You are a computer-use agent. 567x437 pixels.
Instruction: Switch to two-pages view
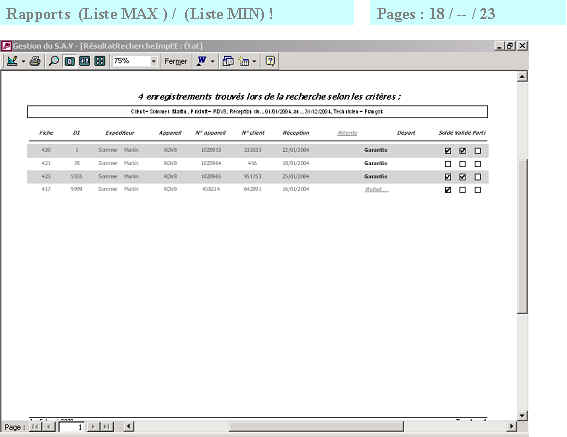pos(84,61)
